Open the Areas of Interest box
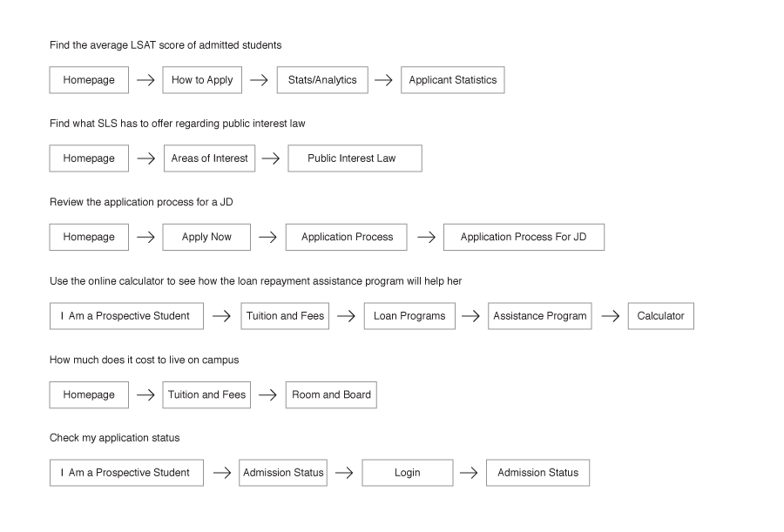 [x=209, y=158]
